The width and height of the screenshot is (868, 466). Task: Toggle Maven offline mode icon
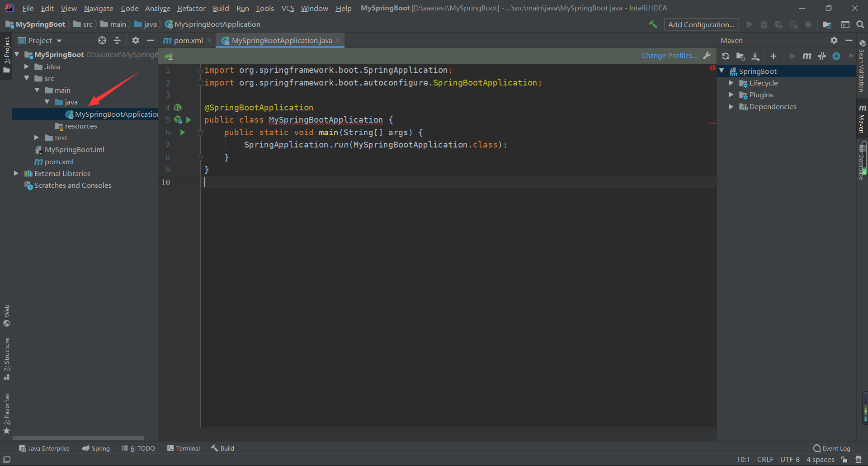(822, 56)
